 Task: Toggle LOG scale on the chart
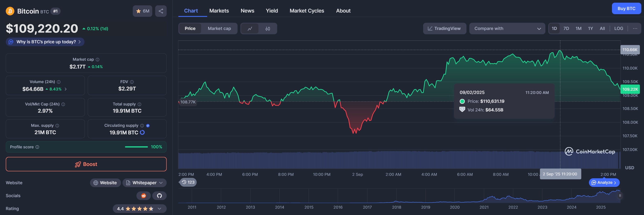619,29
